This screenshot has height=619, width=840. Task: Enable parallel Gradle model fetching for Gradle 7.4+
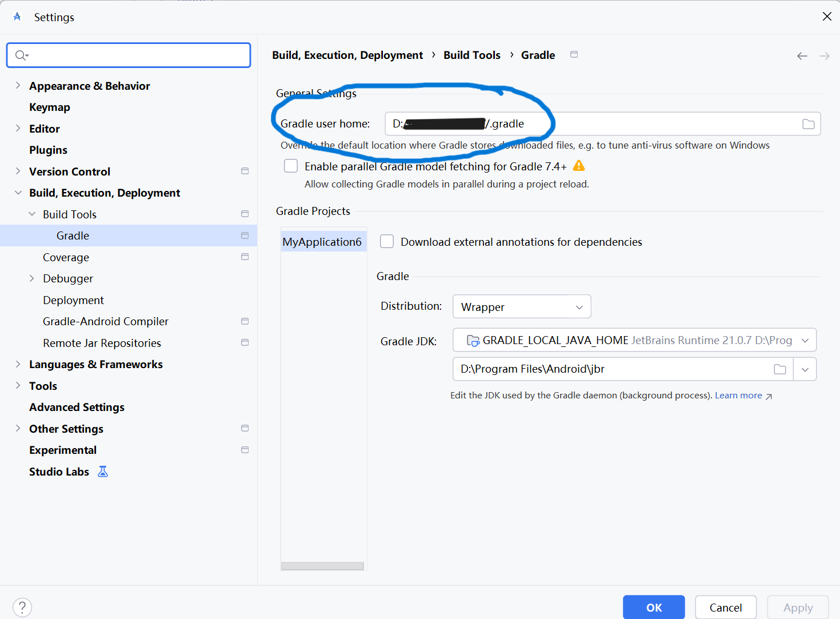[291, 165]
